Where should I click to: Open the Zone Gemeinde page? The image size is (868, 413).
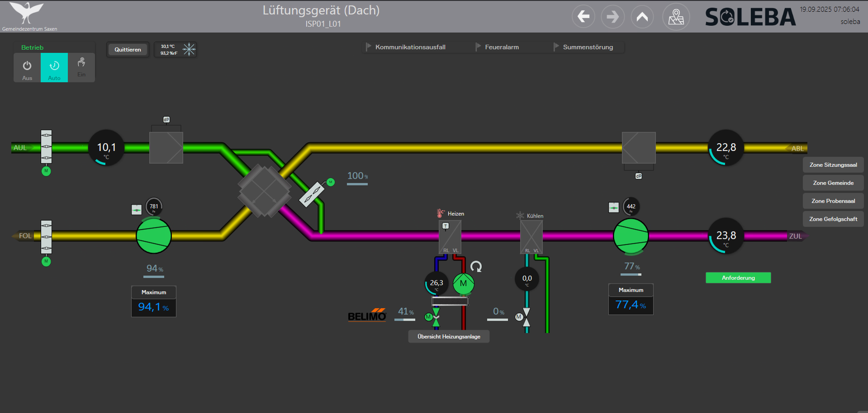[x=833, y=183]
